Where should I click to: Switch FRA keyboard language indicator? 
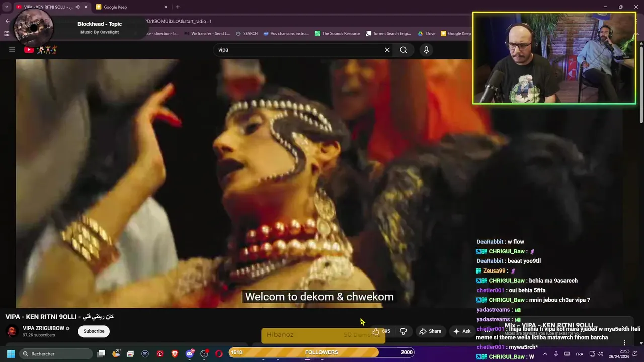(x=580, y=354)
